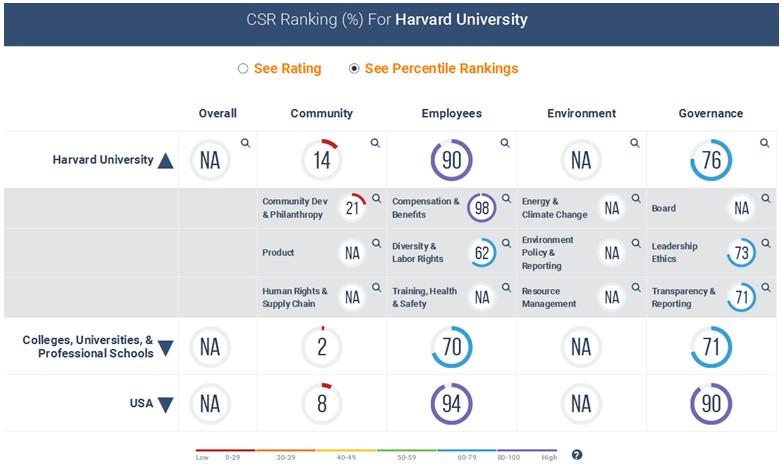Click the See Rating orange text
Image resolution: width=782 pixels, height=470 pixels.
(287, 68)
